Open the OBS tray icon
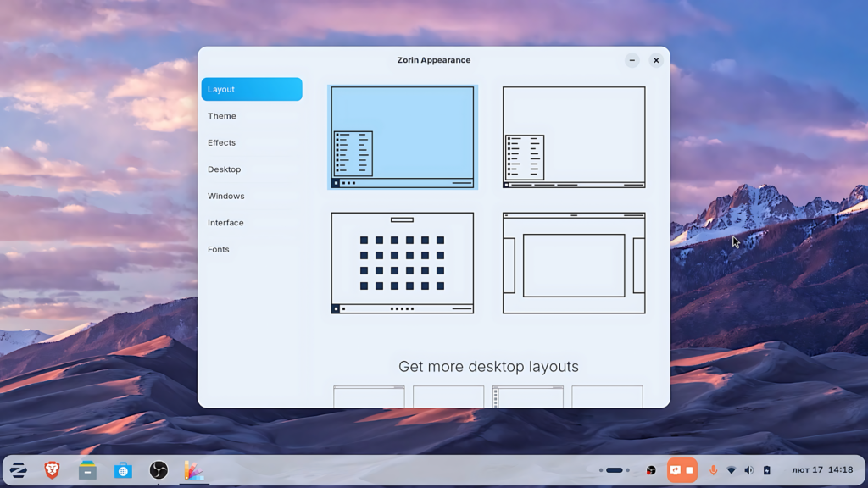Viewport: 868px width, 488px height. [x=651, y=470]
